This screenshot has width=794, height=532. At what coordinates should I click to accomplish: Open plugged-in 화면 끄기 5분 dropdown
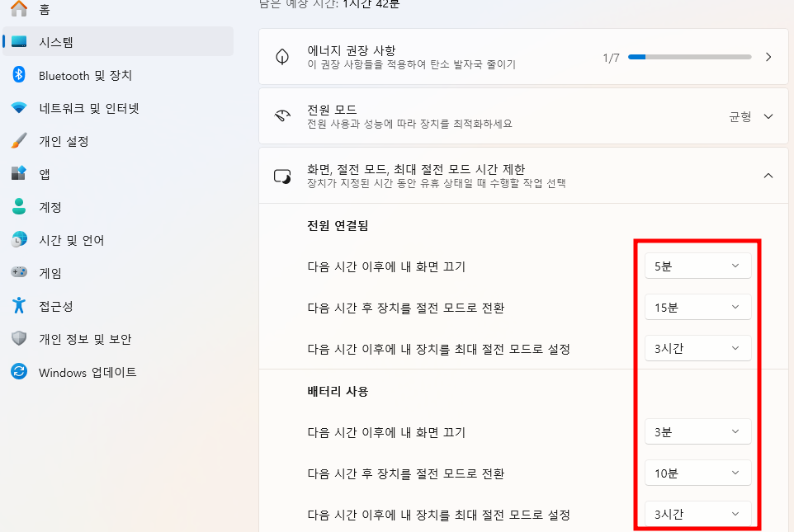point(697,266)
